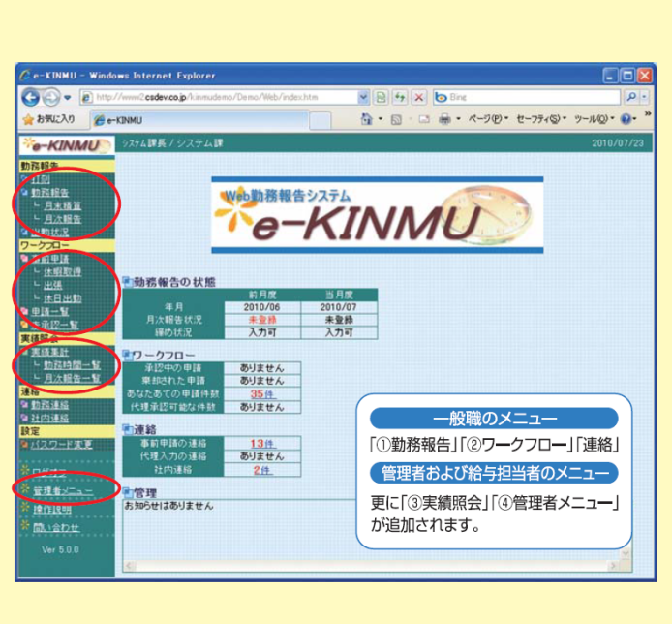Go back with the browser Back arrow
The width and height of the screenshot is (672, 624).
pos(31,97)
